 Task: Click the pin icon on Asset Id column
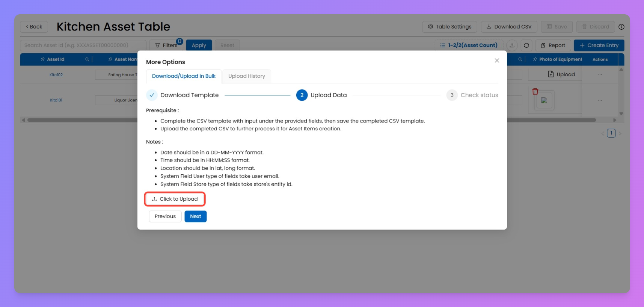pos(43,59)
